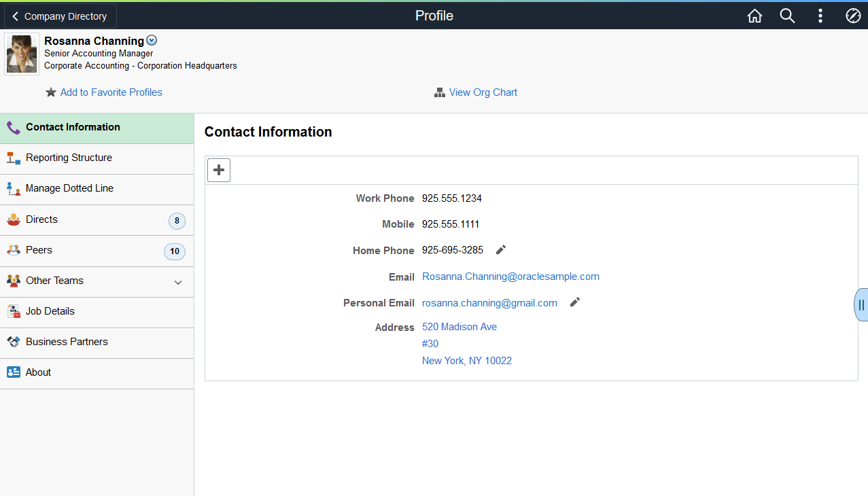Click Rosanna Channing's profile photo
The image size is (868, 496).
click(22, 54)
